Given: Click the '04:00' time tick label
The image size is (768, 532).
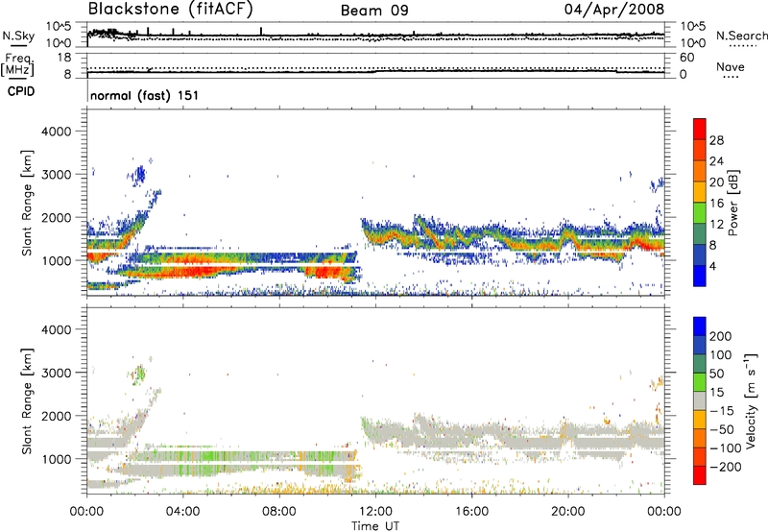Looking at the screenshot, I should pos(182,512).
